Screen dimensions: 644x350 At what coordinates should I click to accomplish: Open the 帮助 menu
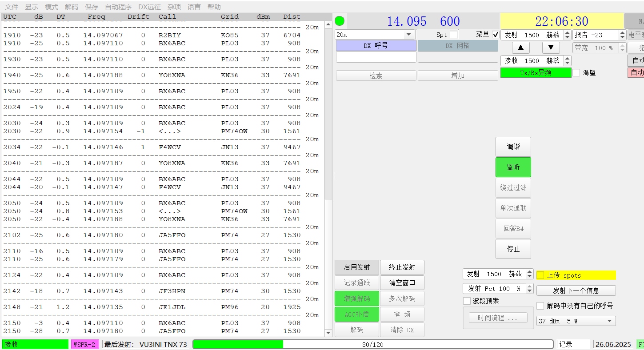[214, 7]
